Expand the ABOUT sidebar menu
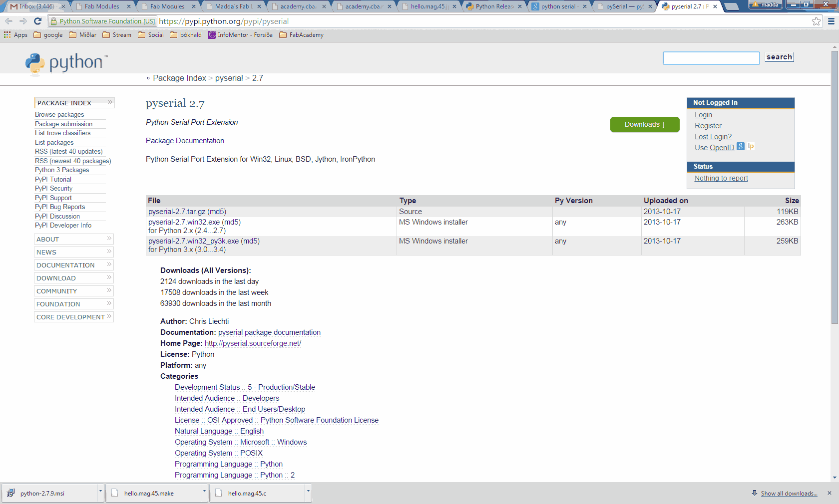 point(74,239)
